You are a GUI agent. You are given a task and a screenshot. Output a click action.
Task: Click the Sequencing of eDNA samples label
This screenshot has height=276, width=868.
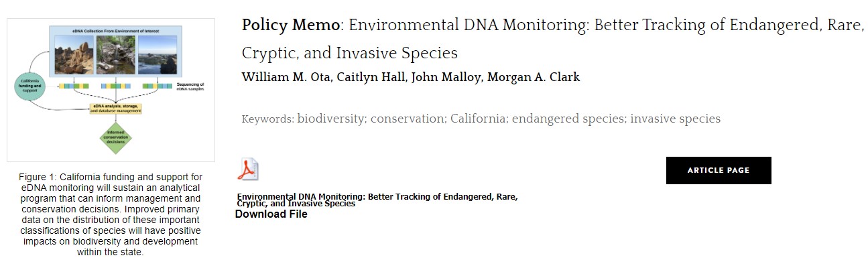[190, 86]
